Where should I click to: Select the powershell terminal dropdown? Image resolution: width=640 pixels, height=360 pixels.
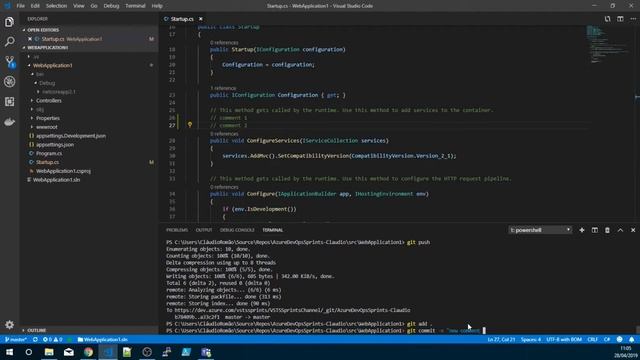tap(540, 230)
